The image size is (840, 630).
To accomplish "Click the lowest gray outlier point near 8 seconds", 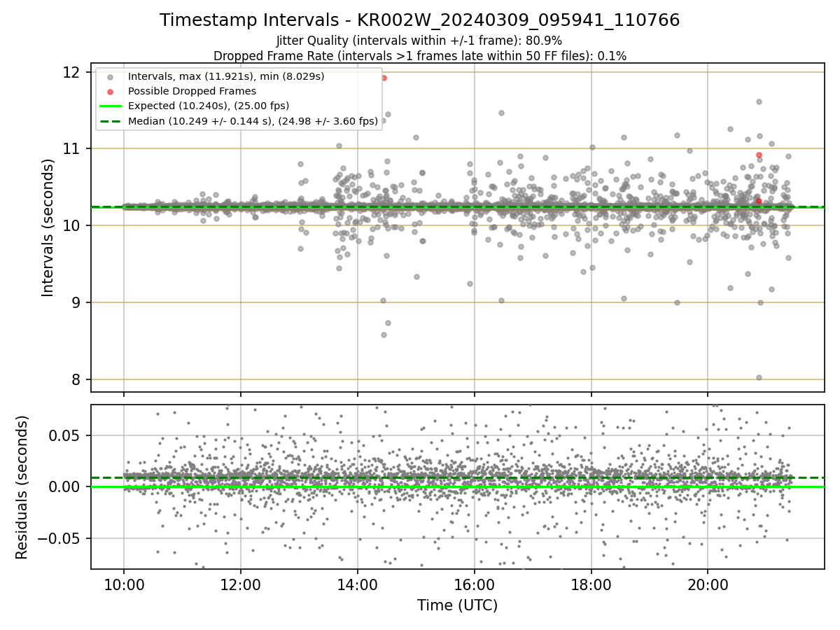I will tap(759, 377).
